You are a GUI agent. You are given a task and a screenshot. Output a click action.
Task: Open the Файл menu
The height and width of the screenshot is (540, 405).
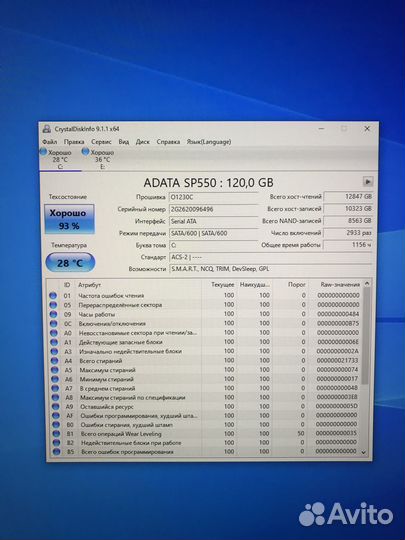click(x=50, y=142)
